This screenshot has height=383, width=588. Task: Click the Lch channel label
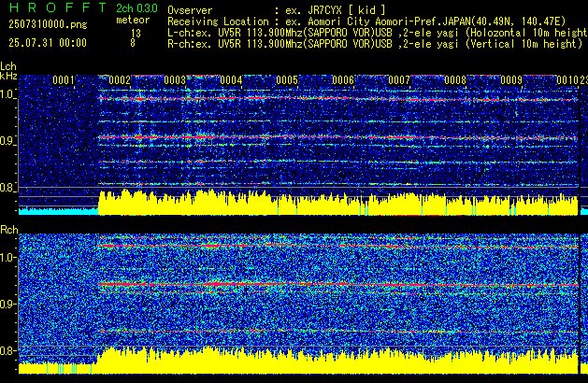[x=8, y=66]
